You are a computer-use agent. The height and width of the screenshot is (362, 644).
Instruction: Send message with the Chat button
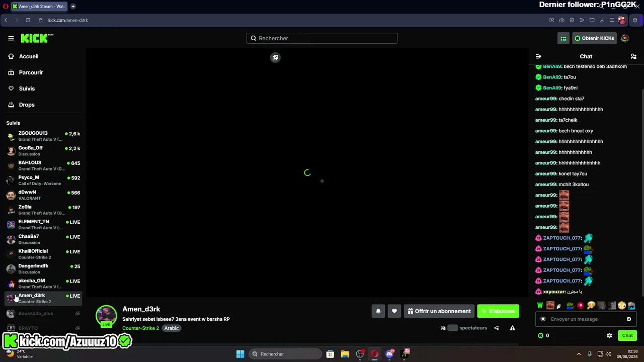point(627,335)
